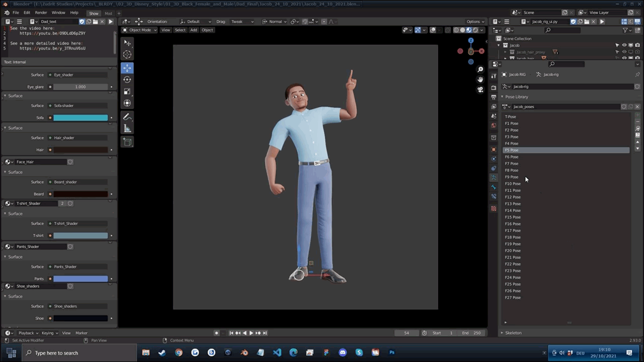The width and height of the screenshot is (644, 362).
Task: Click the Add Cube tool icon
Action: coord(127,142)
